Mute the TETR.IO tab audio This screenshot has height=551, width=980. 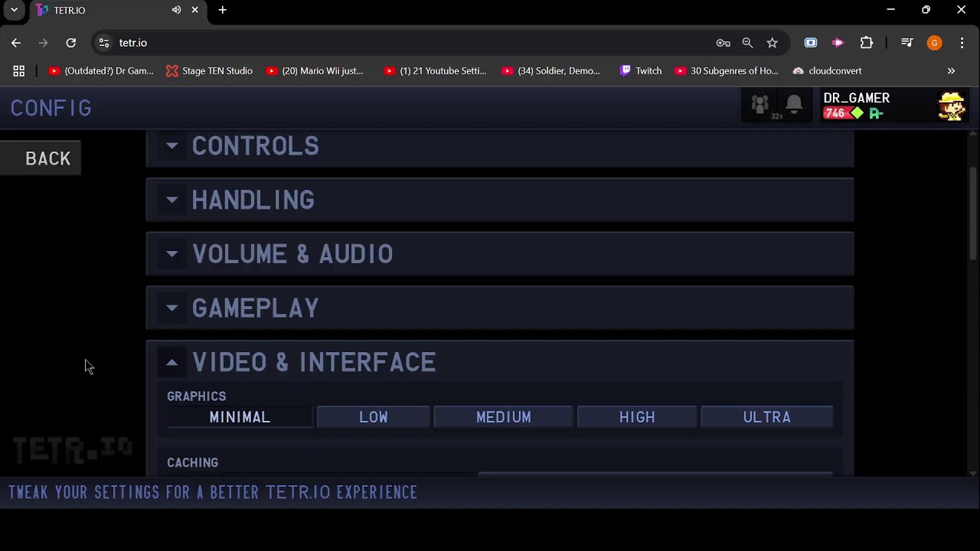pyautogui.click(x=177, y=10)
